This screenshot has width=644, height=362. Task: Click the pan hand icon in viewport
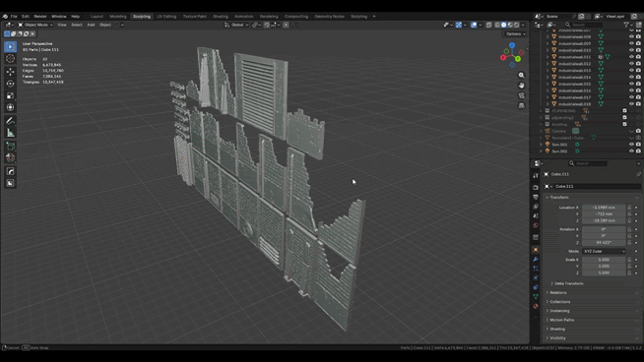521,86
